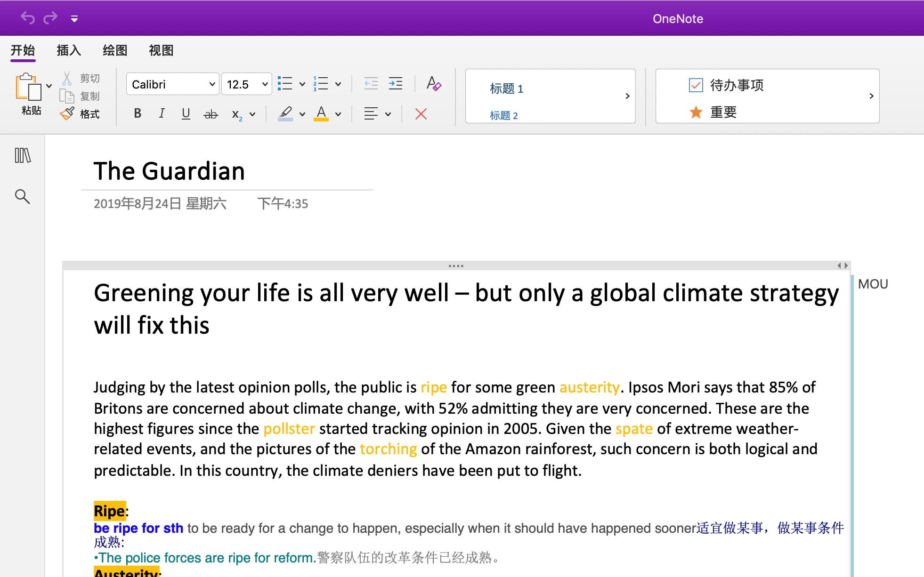Click the page time 下午4:35
This screenshot has height=577, width=924.
point(283,204)
